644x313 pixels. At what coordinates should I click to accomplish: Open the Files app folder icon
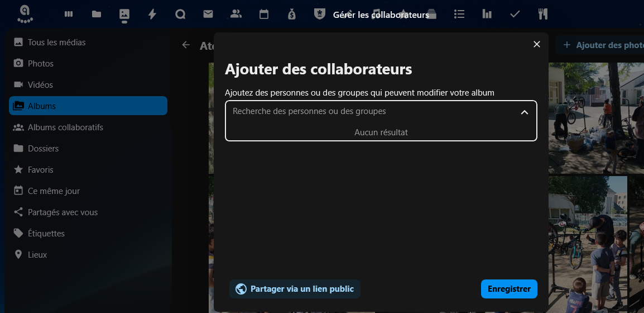(97, 15)
